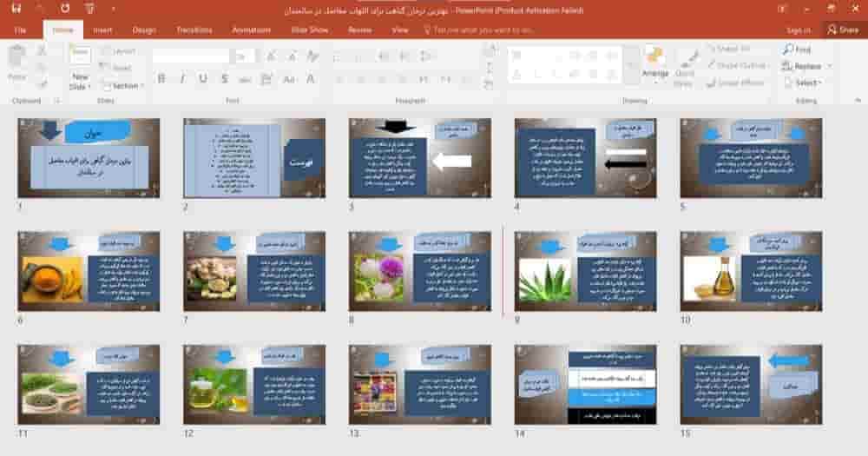Open the font size combo box
The image size is (868, 456).
point(245,56)
